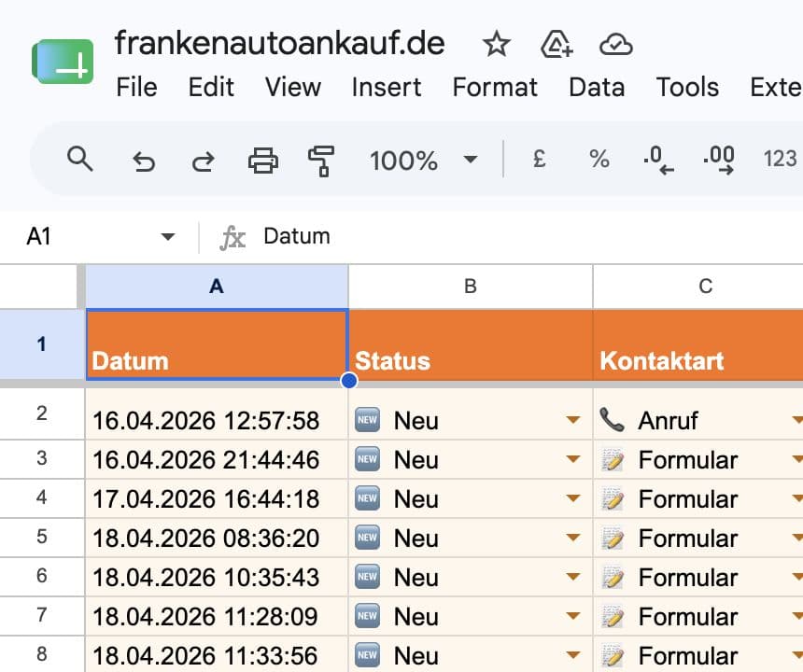
Task: Open Status dropdown for row 7
Action: [x=573, y=616]
